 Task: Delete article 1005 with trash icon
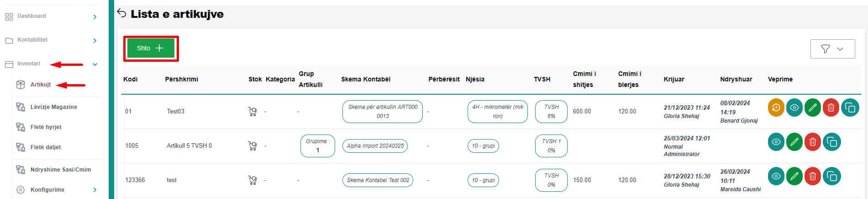[812, 142]
